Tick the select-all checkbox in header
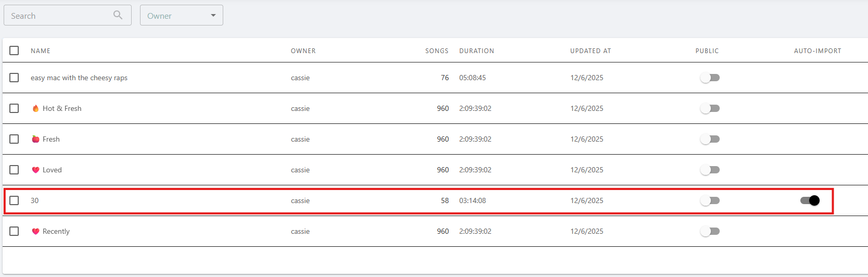Screen dimensions: 868x277 coord(14,51)
